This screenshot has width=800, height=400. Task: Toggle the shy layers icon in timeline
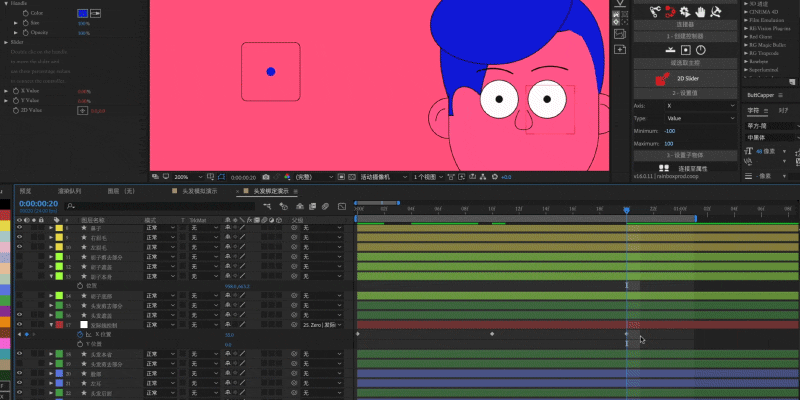tap(300, 207)
